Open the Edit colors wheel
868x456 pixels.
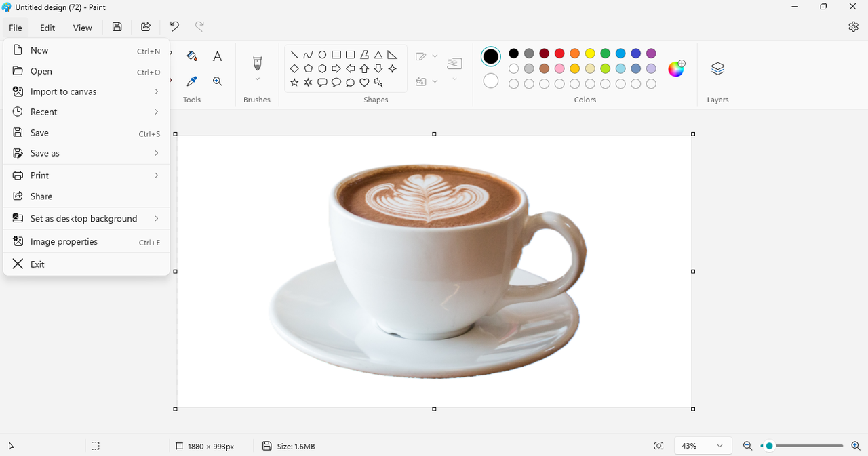[x=676, y=68]
